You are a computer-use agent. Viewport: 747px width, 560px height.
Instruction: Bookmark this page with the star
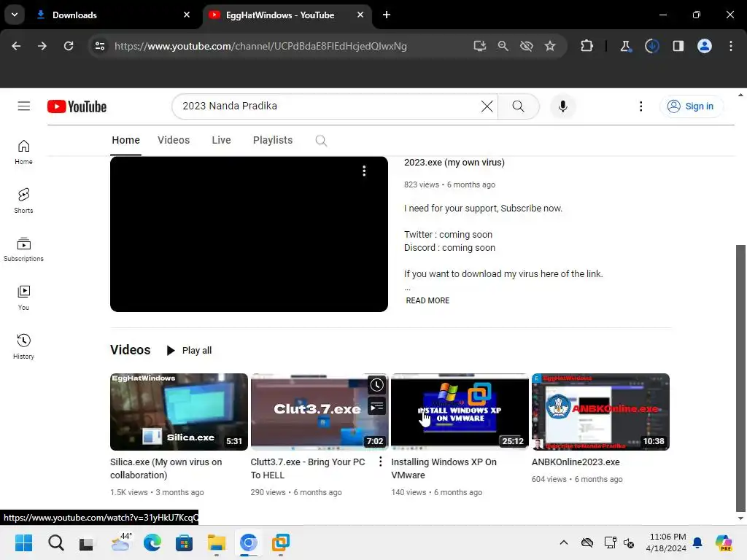[x=550, y=46]
